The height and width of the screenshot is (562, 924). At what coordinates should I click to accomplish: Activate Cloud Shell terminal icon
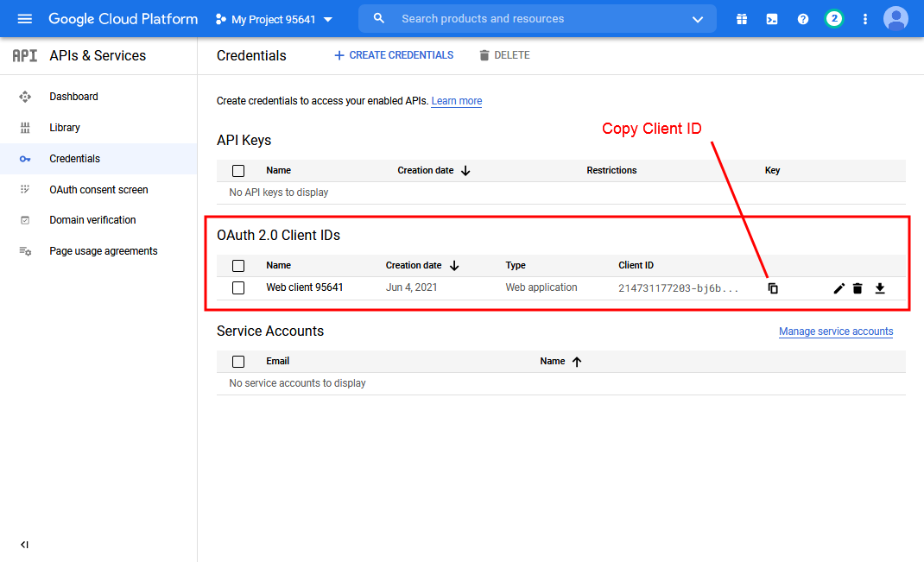pyautogui.click(x=772, y=20)
